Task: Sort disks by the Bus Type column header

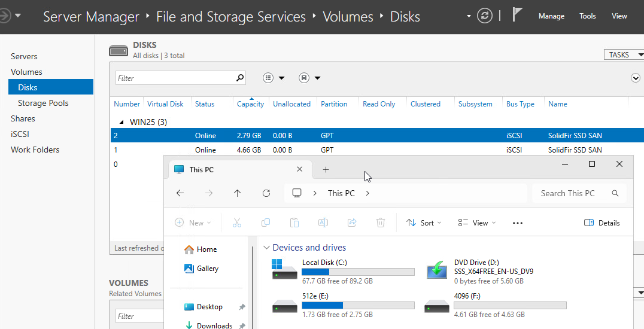Action: click(x=520, y=104)
